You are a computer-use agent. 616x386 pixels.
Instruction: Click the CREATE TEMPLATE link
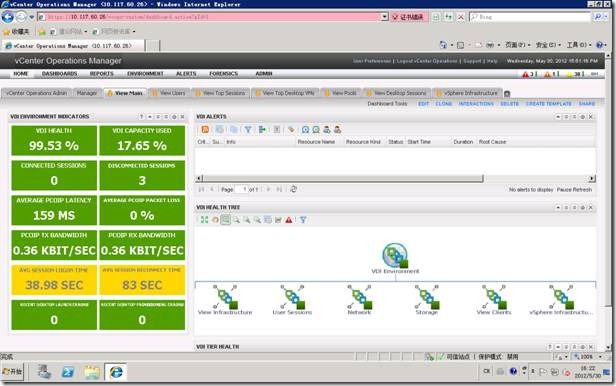tap(548, 104)
